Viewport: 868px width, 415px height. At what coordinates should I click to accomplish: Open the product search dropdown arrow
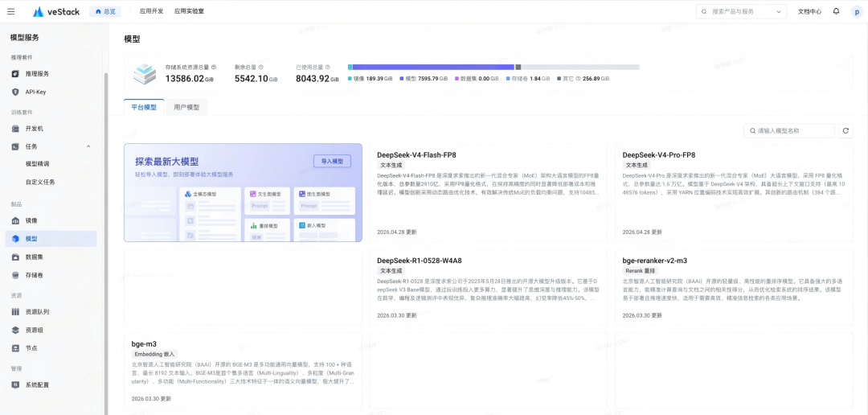click(x=779, y=11)
